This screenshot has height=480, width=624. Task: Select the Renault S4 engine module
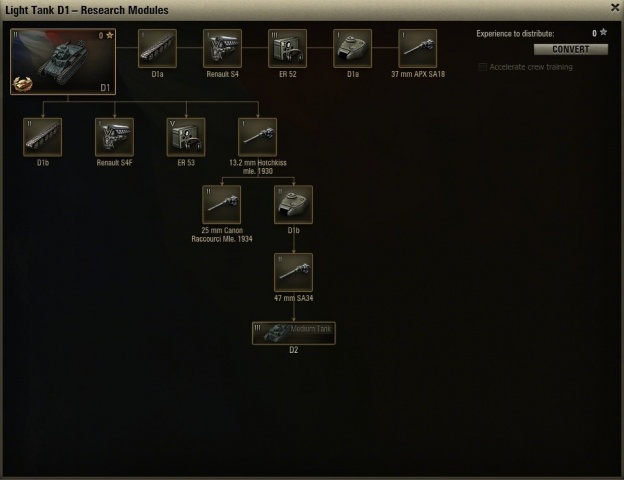tap(222, 48)
